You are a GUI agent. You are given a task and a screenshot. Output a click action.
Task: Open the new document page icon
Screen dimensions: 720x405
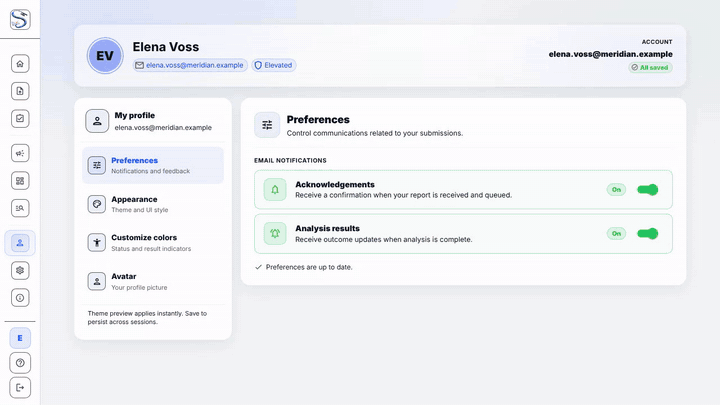click(20, 91)
